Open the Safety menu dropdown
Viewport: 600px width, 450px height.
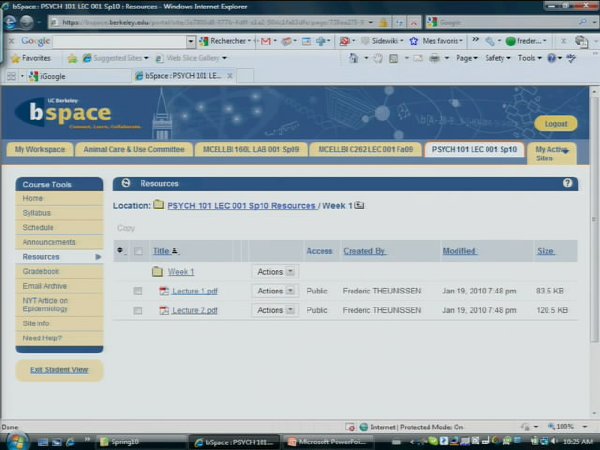[x=497, y=58]
